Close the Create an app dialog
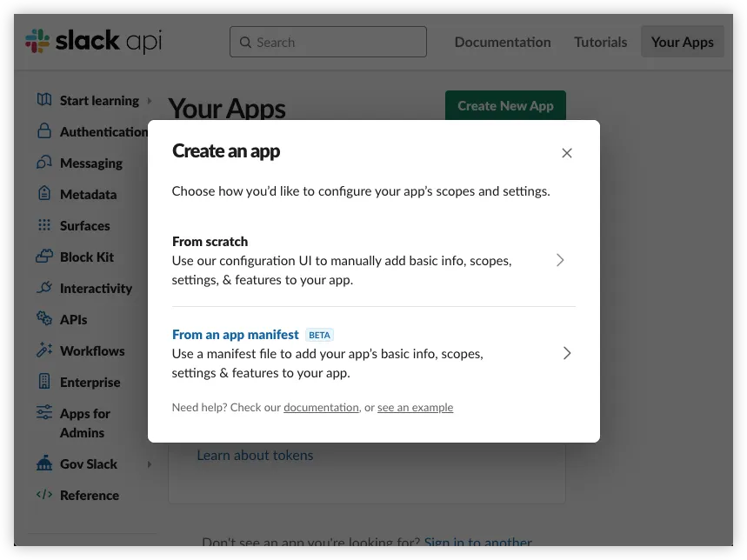 (x=567, y=153)
